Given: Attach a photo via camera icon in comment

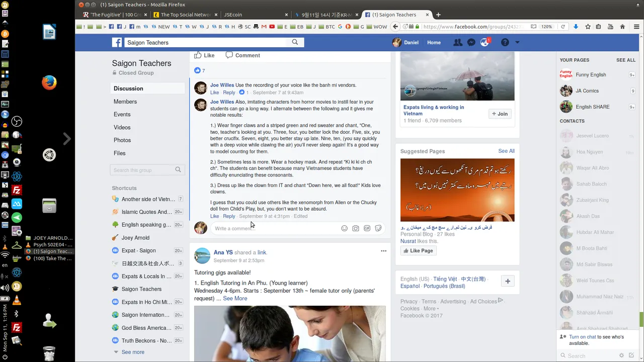Looking at the screenshot, I should coord(356,228).
